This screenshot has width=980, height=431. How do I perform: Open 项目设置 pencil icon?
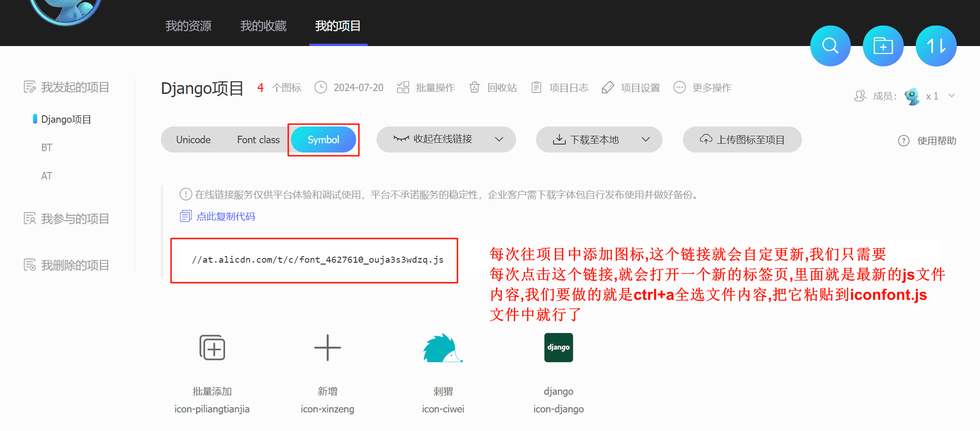pyautogui.click(x=608, y=87)
